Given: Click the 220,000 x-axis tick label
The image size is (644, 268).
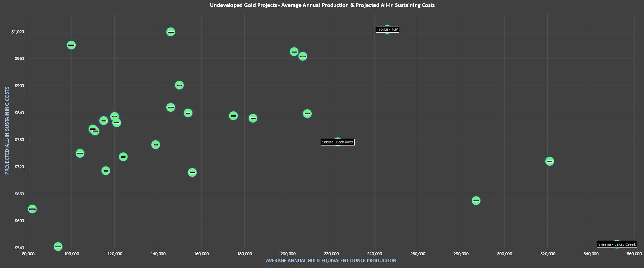Looking at the screenshot, I should (x=331, y=254).
